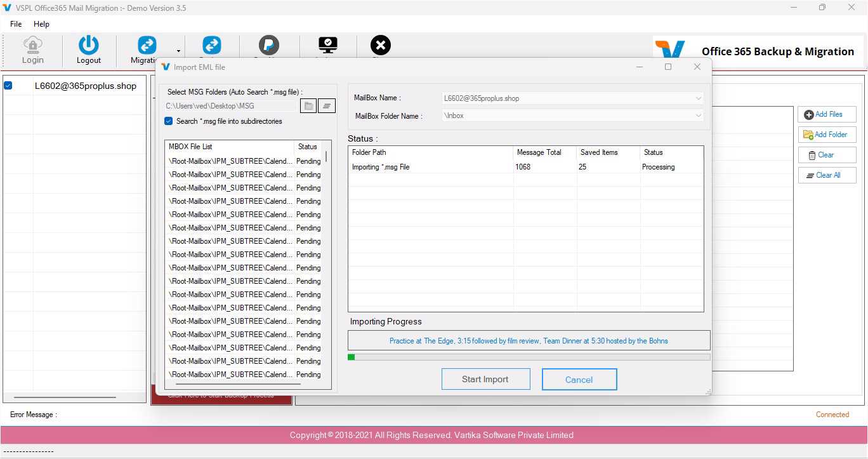Click the 1068 message total cell

545,167
